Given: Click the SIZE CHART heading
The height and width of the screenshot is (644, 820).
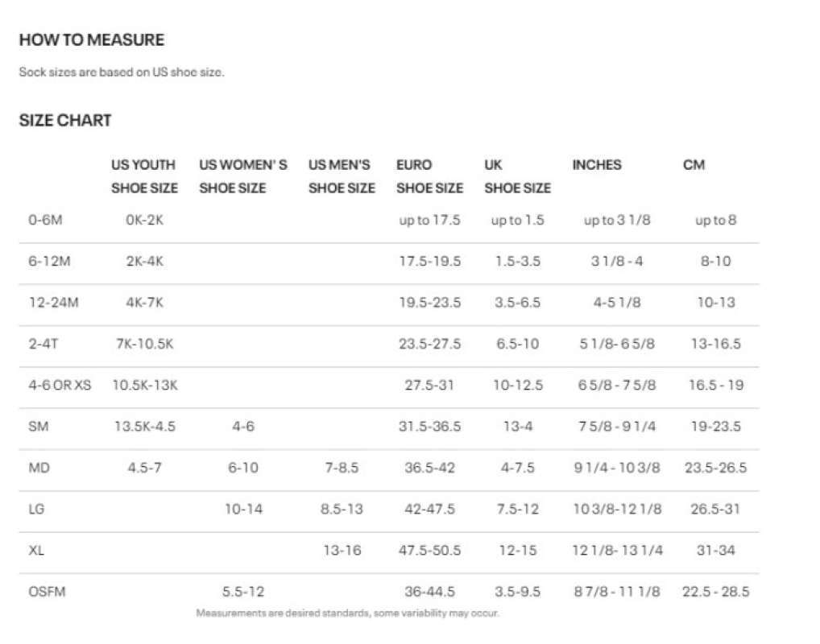Looking at the screenshot, I should coord(65,121).
